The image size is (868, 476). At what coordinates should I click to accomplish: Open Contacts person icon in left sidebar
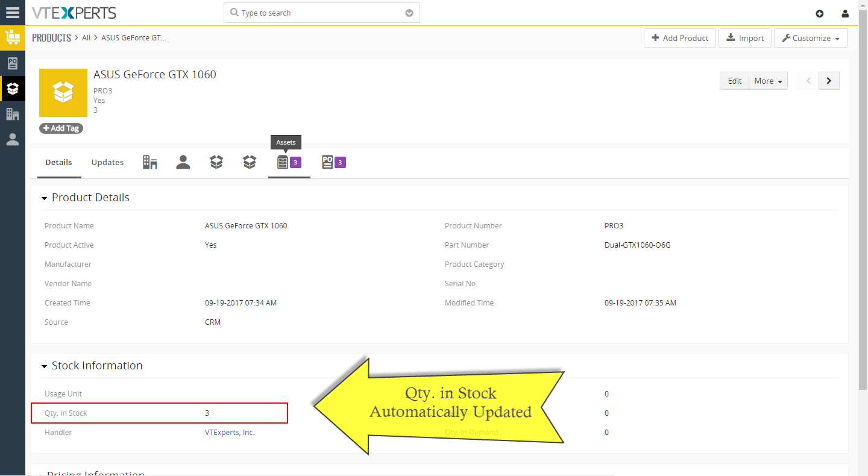(13, 139)
